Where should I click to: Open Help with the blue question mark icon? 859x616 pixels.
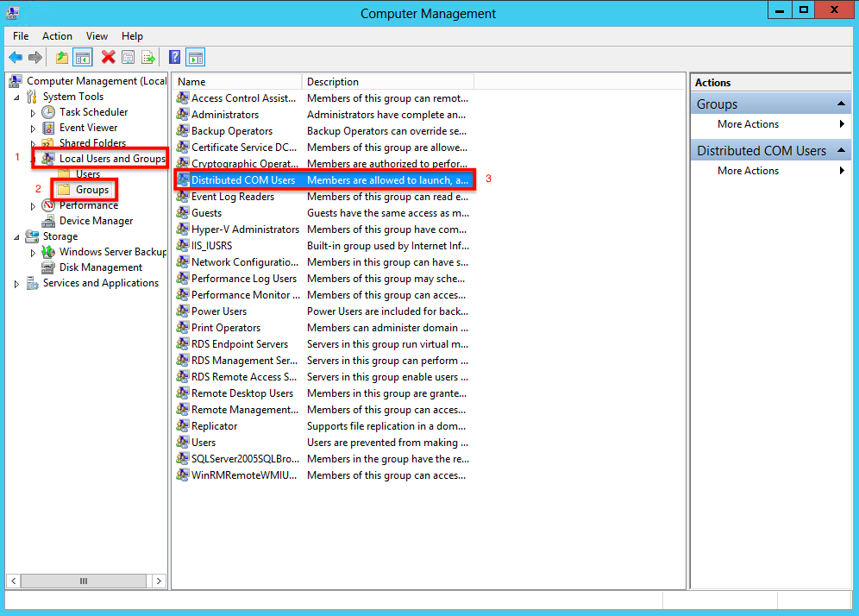(x=175, y=57)
